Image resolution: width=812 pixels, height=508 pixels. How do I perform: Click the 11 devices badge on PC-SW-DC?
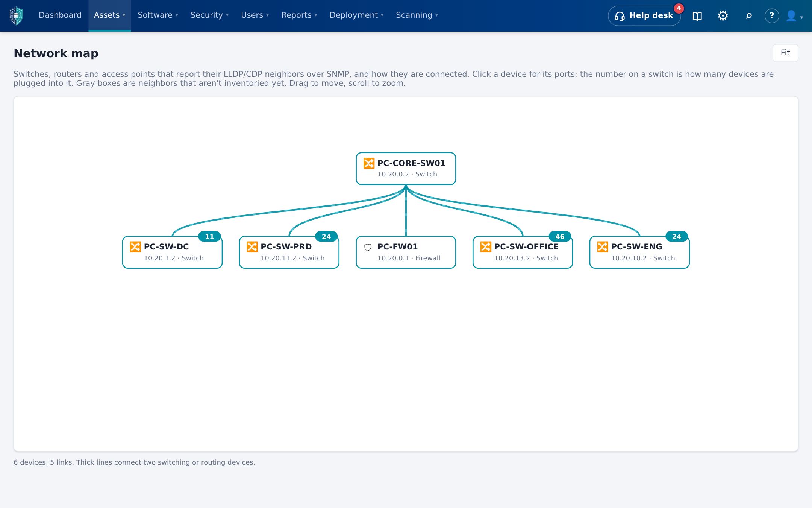tap(209, 236)
